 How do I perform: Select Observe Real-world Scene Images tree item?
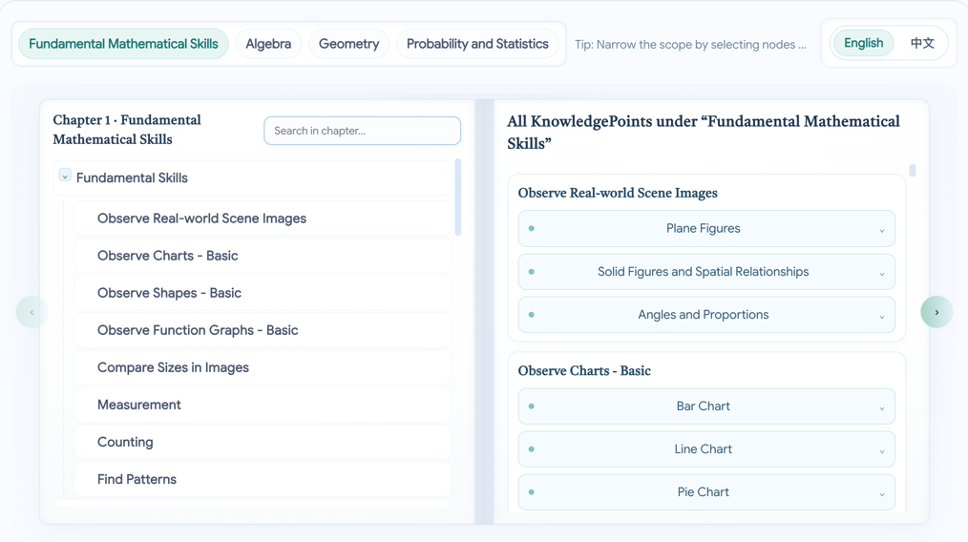pyautogui.click(x=263, y=219)
